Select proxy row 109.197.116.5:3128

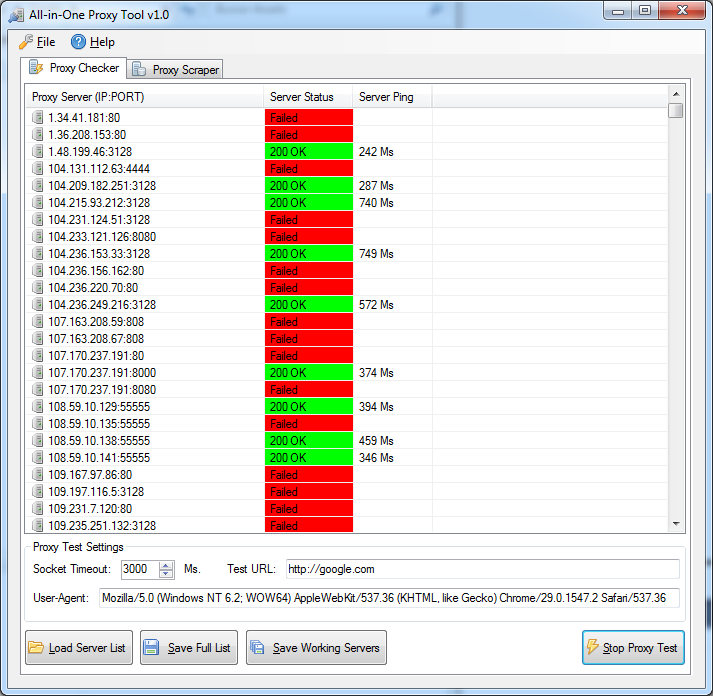(x=346, y=491)
